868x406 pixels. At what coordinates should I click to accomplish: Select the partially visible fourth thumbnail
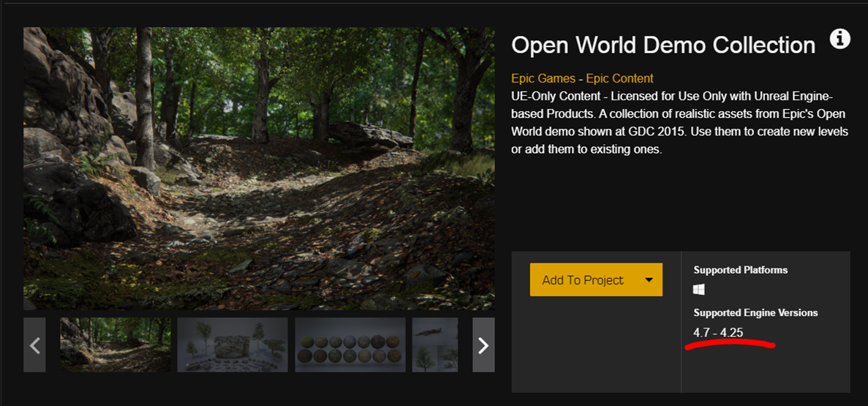click(435, 345)
